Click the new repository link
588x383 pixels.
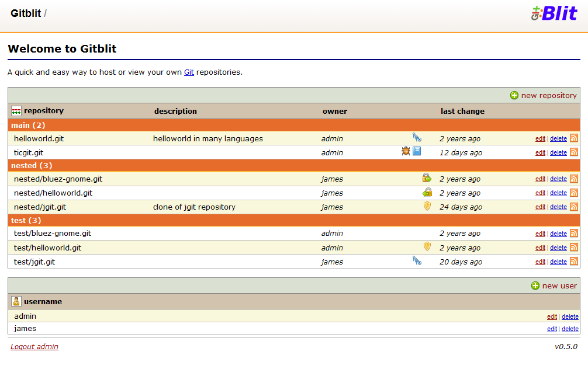[x=549, y=96]
